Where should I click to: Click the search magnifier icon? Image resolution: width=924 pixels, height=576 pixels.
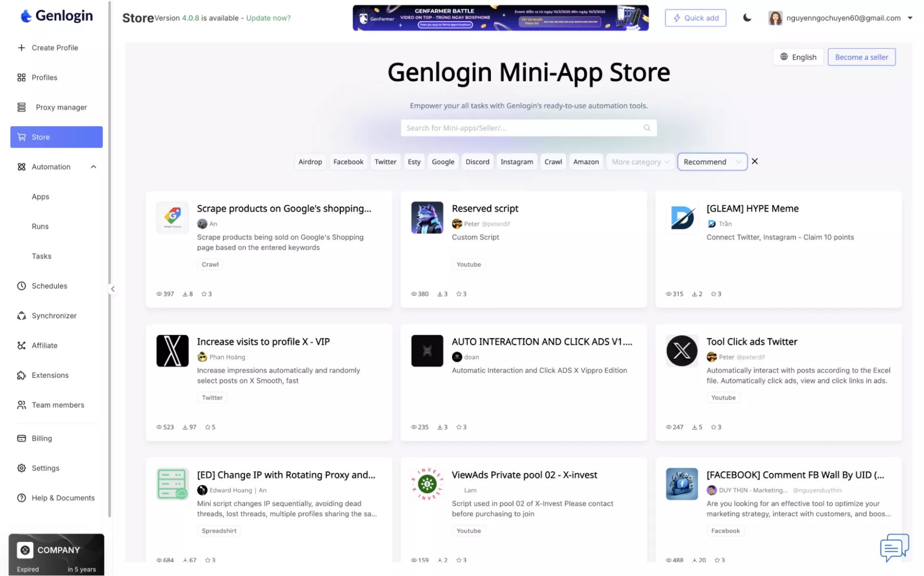point(647,128)
